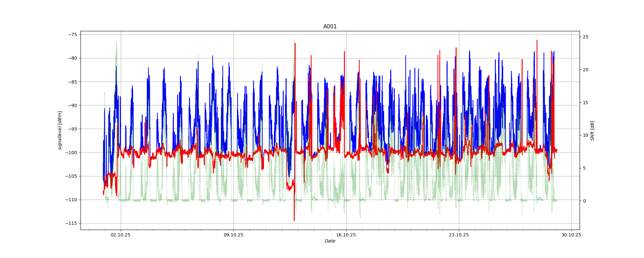Image resolution: width=644 pixels, height=258 pixels.
Task: Select the 02.10.25 date tick label
Action: (x=120, y=235)
